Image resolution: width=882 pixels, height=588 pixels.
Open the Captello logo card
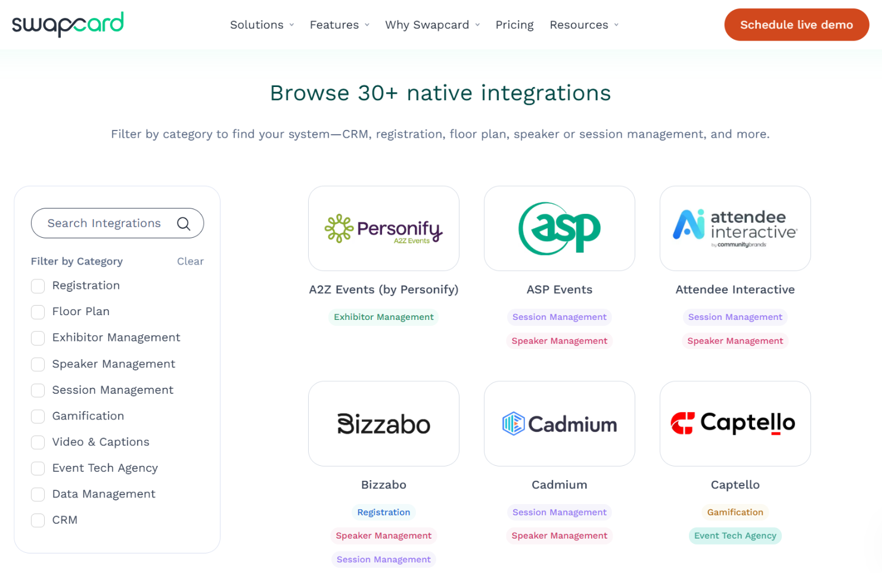tap(735, 424)
